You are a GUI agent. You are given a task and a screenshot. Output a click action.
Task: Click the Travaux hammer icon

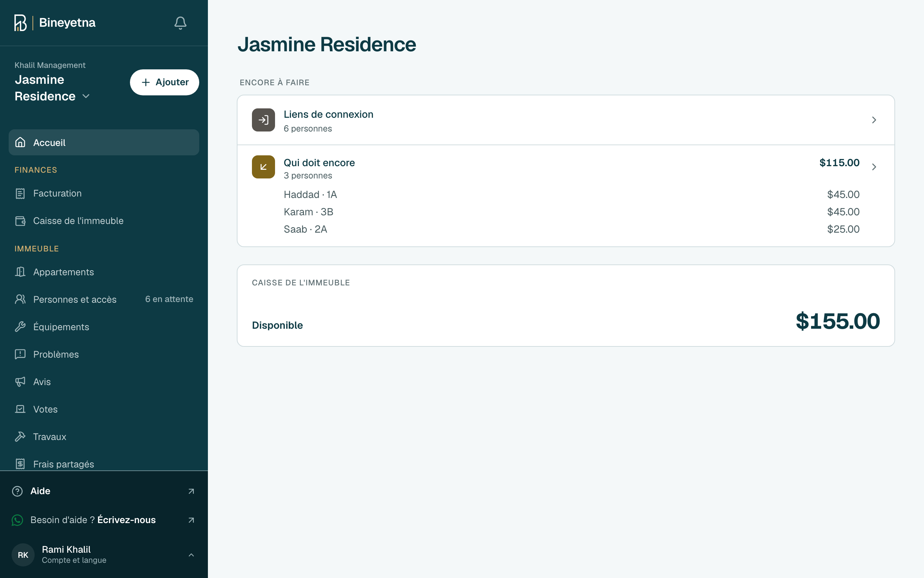click(20, 436)
